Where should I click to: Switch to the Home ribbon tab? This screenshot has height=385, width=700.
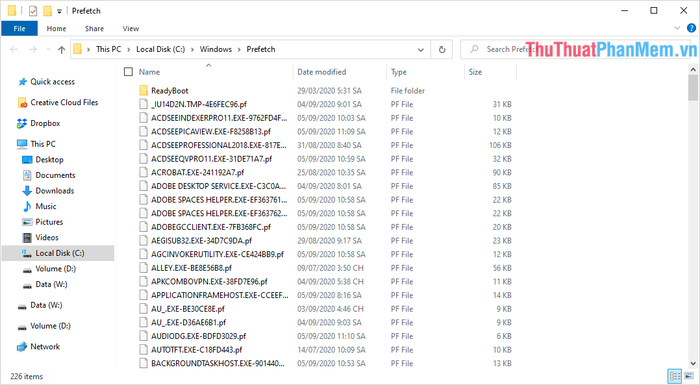tap(56, 29)
